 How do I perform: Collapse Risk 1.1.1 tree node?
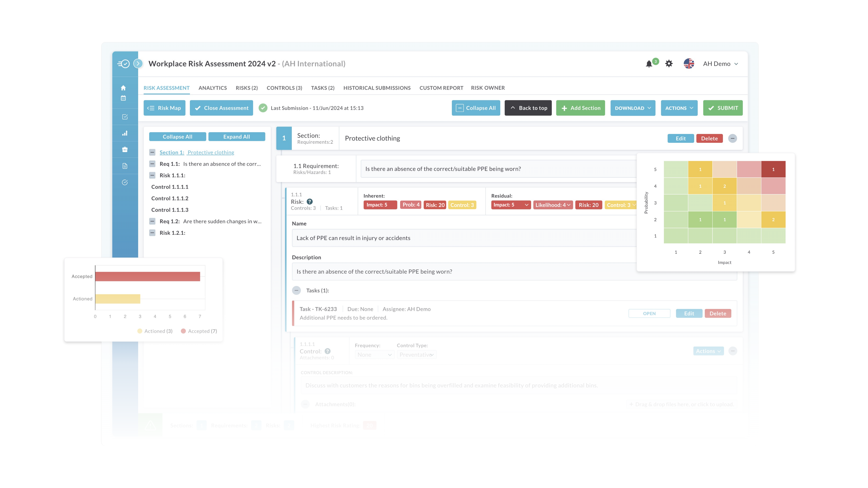pyautogui.click(x=152, y=175)
